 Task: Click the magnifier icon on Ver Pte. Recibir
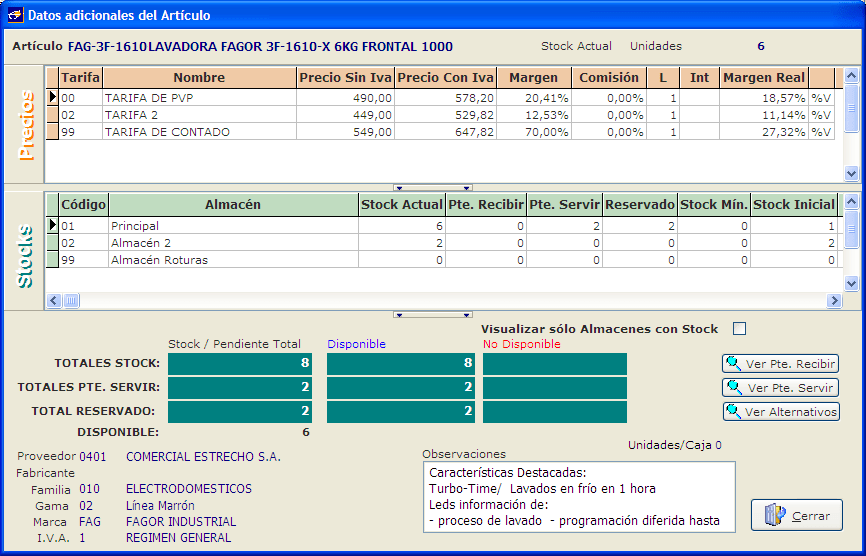pyautogui.click(x=735, y=364)
